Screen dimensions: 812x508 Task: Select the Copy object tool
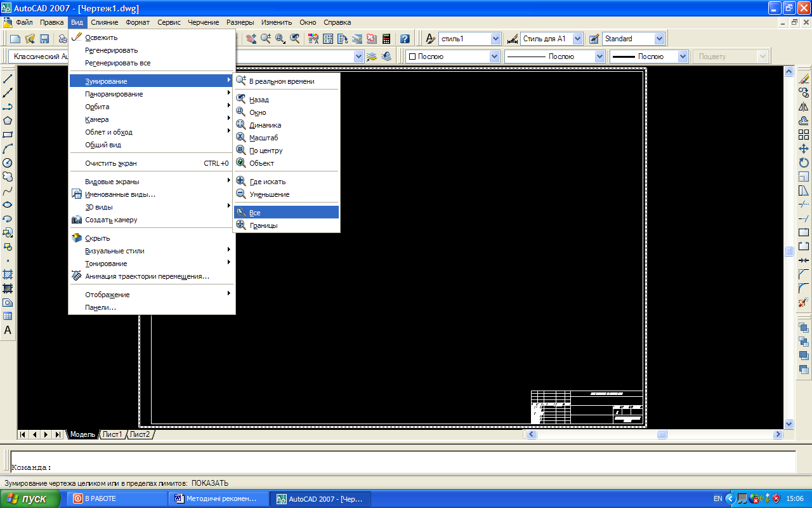point(804,93)
